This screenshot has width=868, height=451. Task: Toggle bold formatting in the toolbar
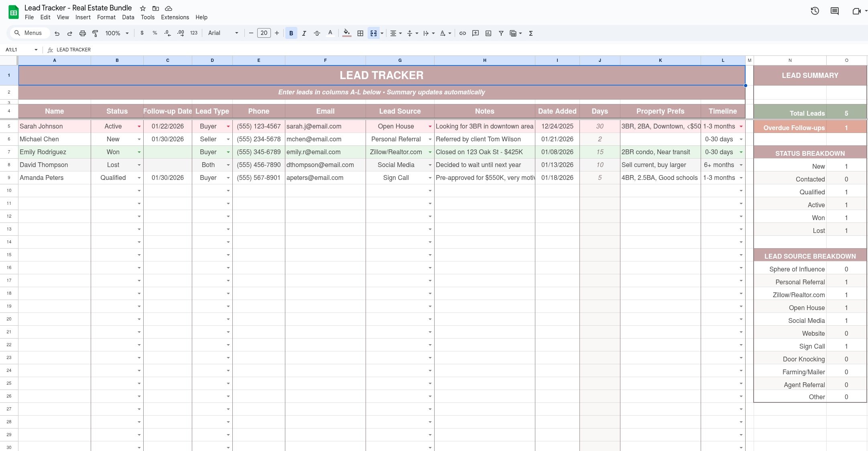click(x=291, y=33)
